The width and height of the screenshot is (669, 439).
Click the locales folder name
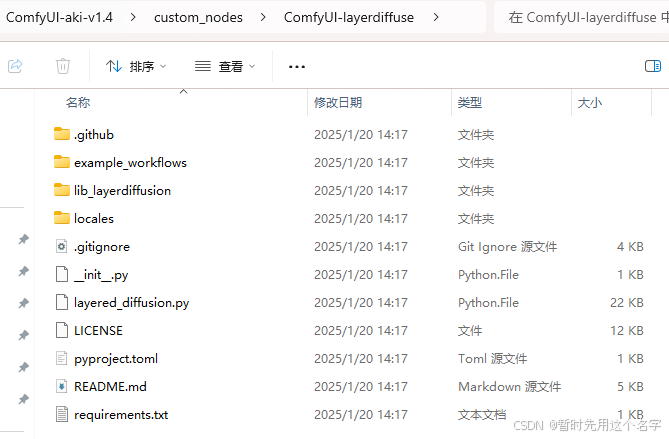[x=94, y=219]
